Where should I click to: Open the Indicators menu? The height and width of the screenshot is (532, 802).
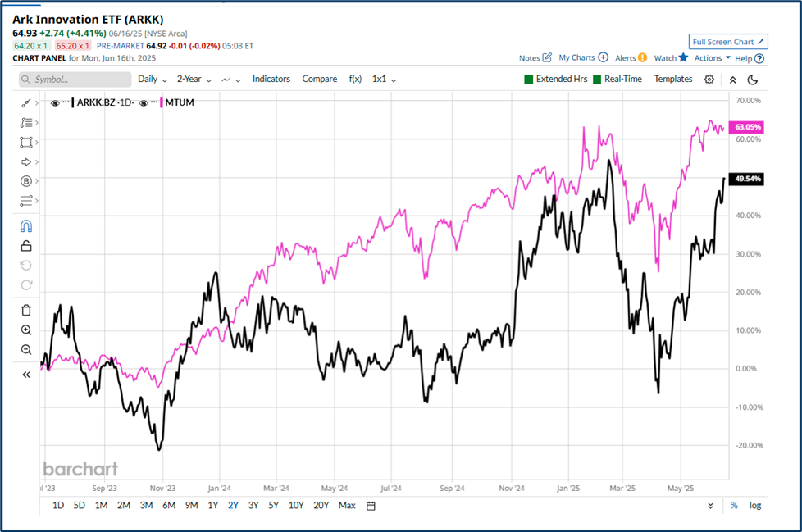pos(271,79)
